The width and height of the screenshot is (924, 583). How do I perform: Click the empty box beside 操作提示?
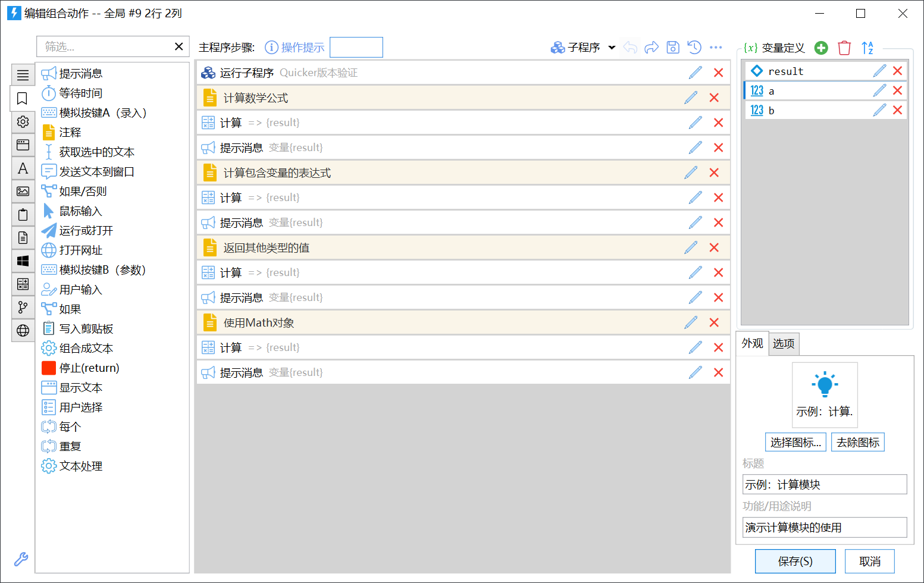click(356, 48)
